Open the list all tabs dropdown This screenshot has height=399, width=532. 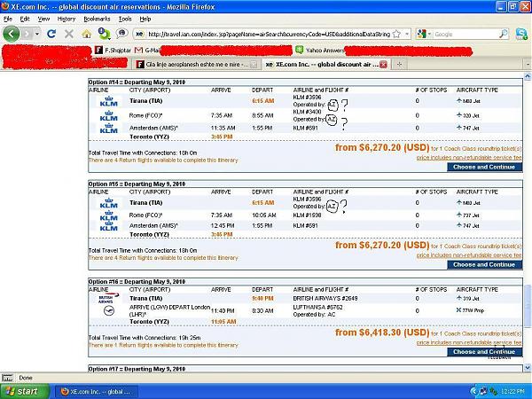(528, 64)
